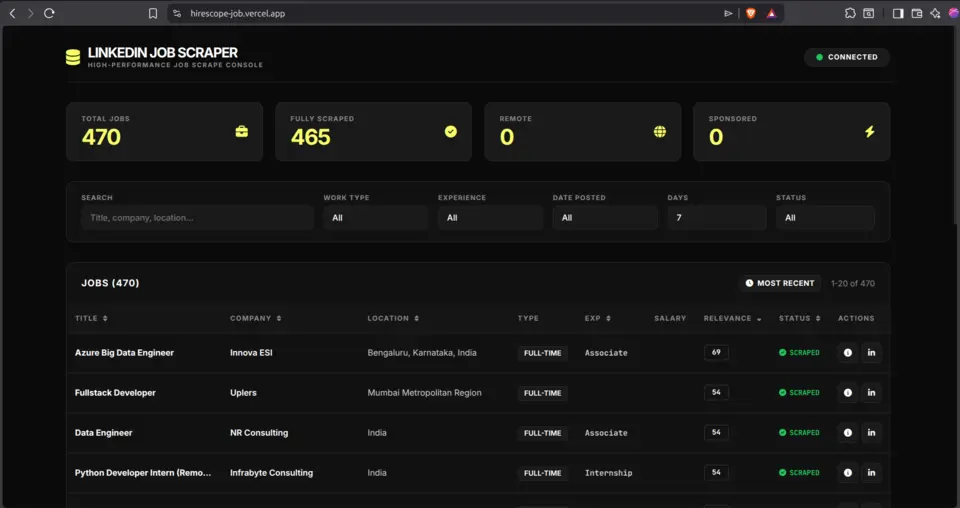Open the Brave wallet icon
This screenshot has height=508, width=960.
(917, 13)
